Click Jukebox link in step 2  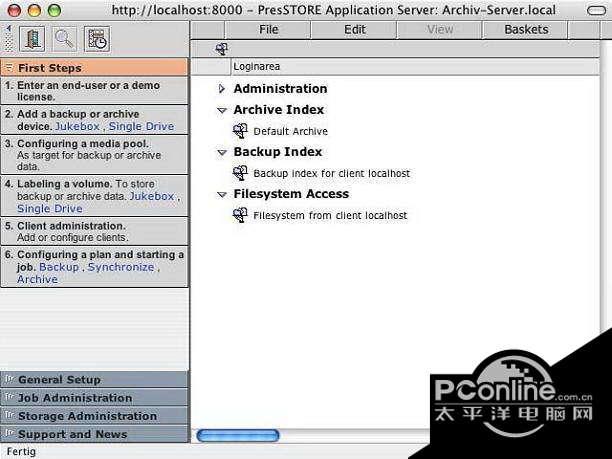tap(78, 126)
